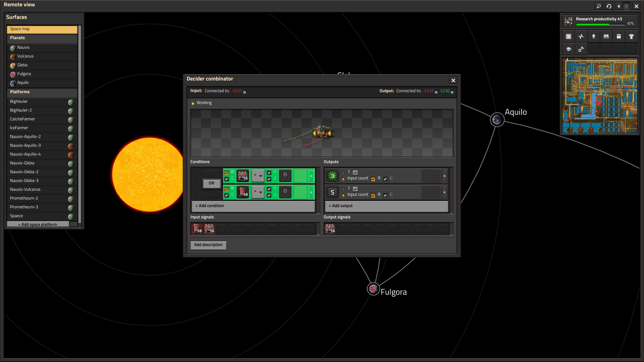Toggle first condition's left red wire checkbox
The image size is (644, 362).
[226, 173]
